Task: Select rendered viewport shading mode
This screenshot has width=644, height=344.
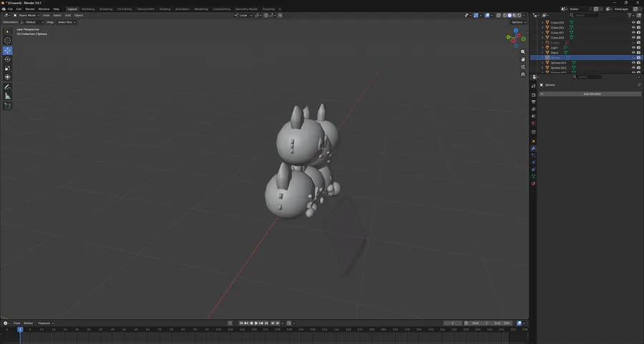Action: (x=519, y=15)
